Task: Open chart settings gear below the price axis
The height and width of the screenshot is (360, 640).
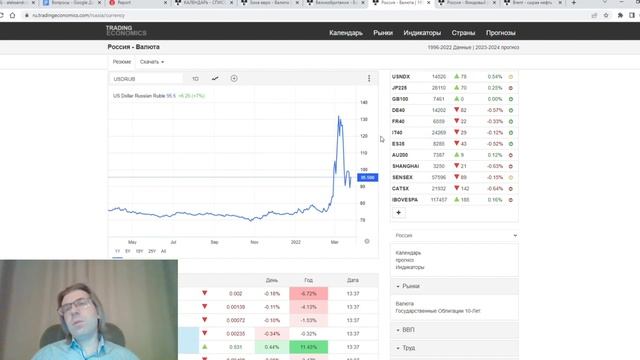Action: click(367, 241)
